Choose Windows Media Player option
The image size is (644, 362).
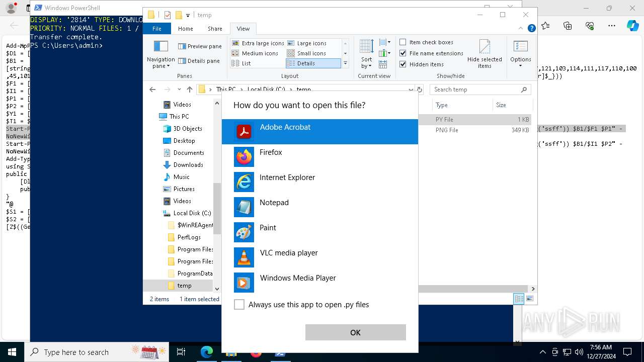tap(320, 283)
